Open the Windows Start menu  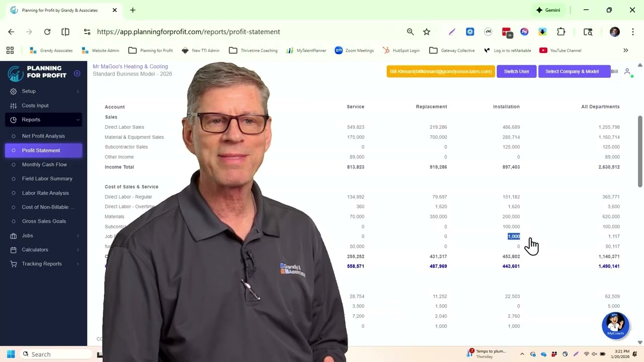pos(11,354)
